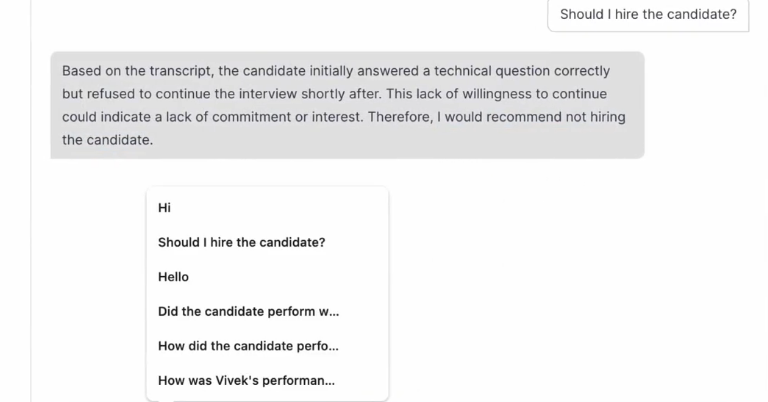The height and width of the screenshot is (402, 768).
Task: Choose "How was Vivek's performan..." popup entry
Action: (246, 380)
